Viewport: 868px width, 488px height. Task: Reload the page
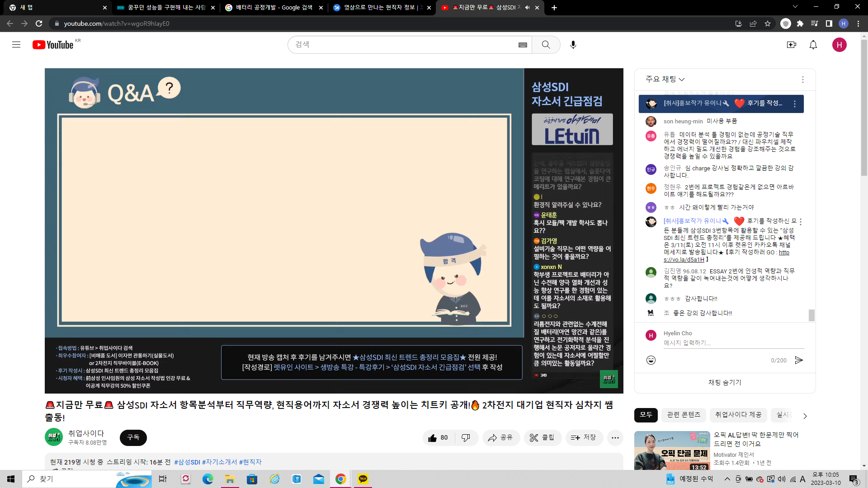(39, 23)
